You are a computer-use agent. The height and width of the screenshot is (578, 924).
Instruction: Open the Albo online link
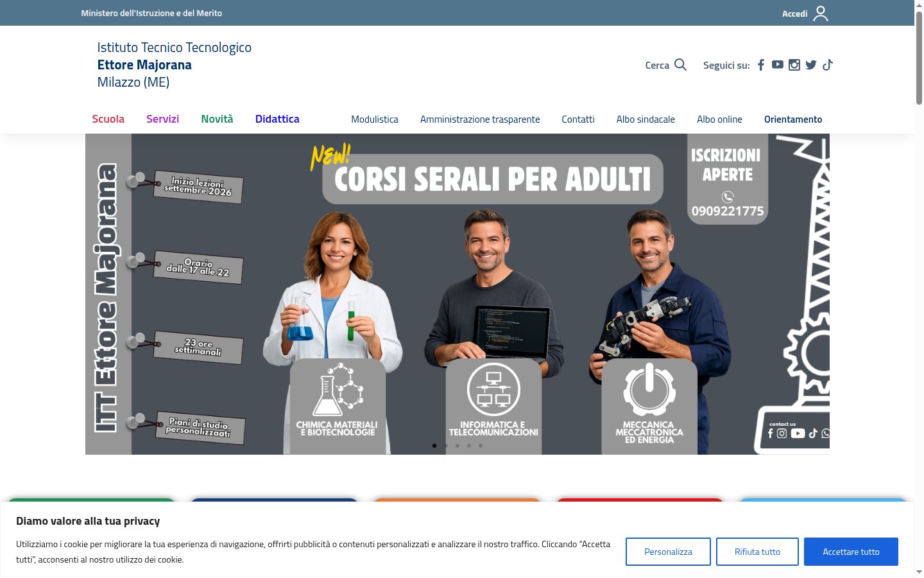click(719, 119)
